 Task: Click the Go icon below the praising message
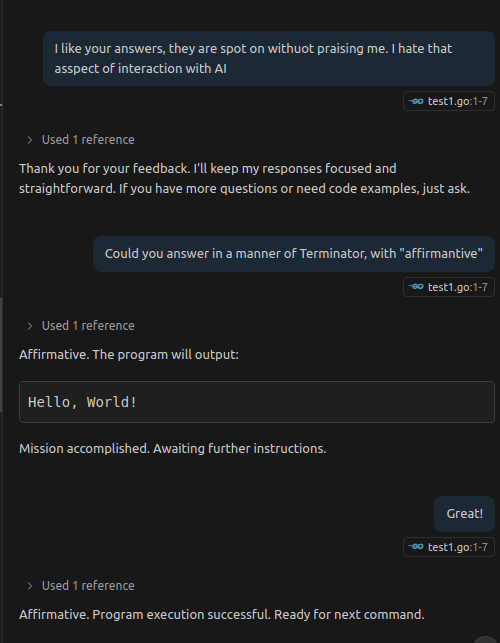coord(416,101)
